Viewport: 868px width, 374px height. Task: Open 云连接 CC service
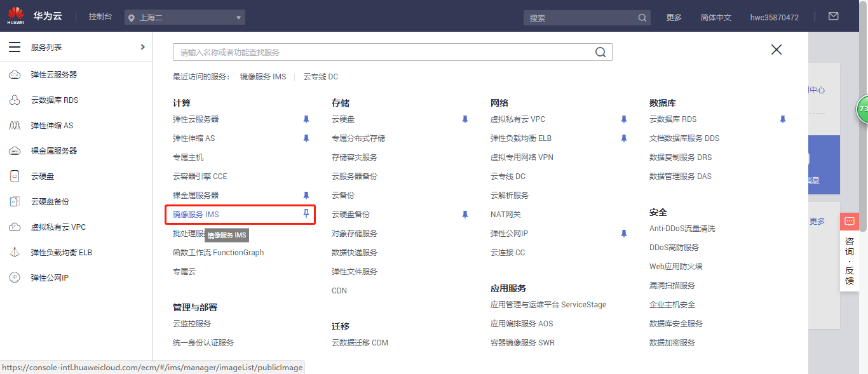click(508, 253)
